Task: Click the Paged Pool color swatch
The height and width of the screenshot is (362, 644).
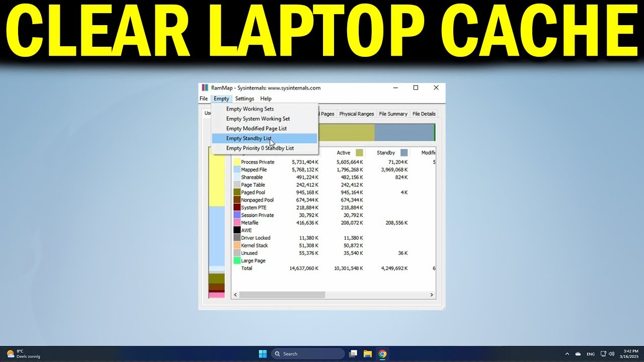Action: (x=237, y=192)
